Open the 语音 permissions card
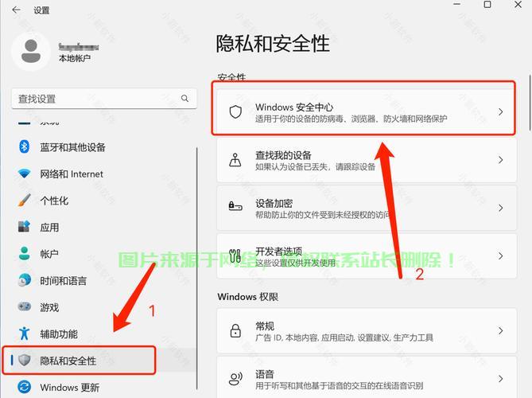 (x=367, y=377)
